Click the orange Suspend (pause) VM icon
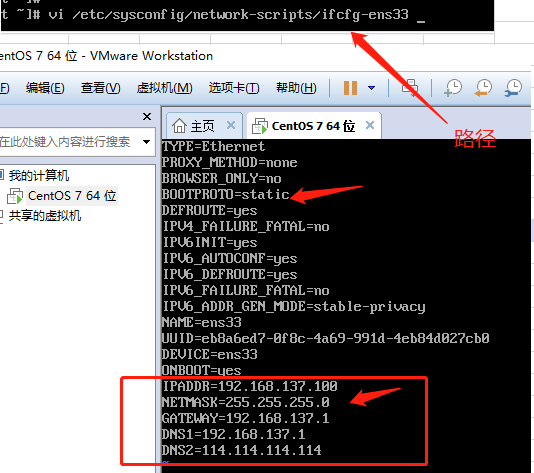Screen dimensions: 534x473 (350, 88)
